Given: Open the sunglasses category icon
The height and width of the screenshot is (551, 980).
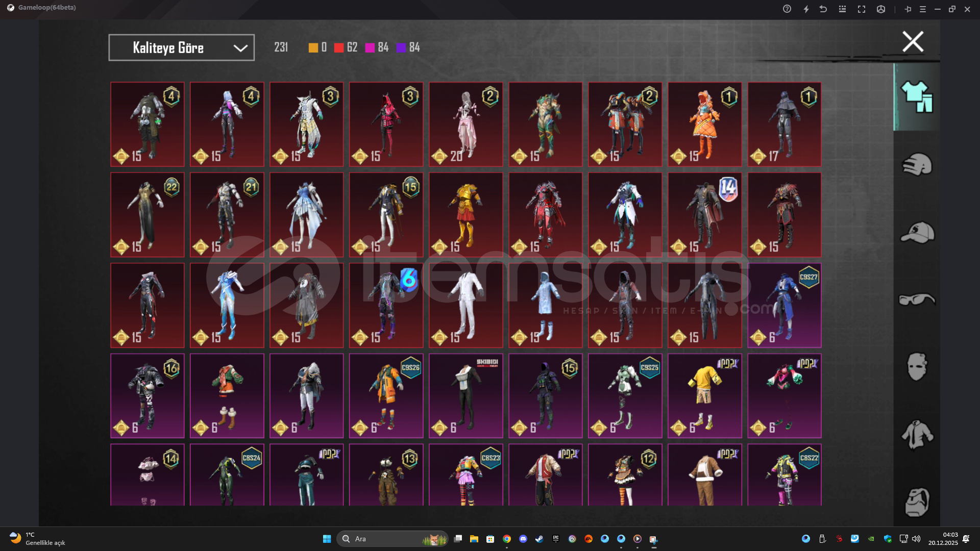Looking at the screenshot, I should coord(917,299).
